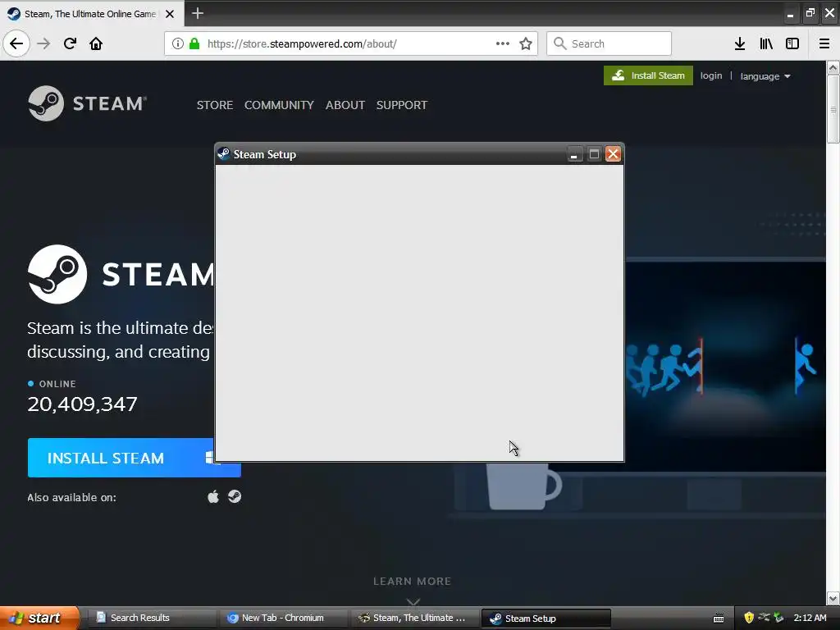Restore down the browser window
This screenshot has width=840, height=630.
[810, 13]
